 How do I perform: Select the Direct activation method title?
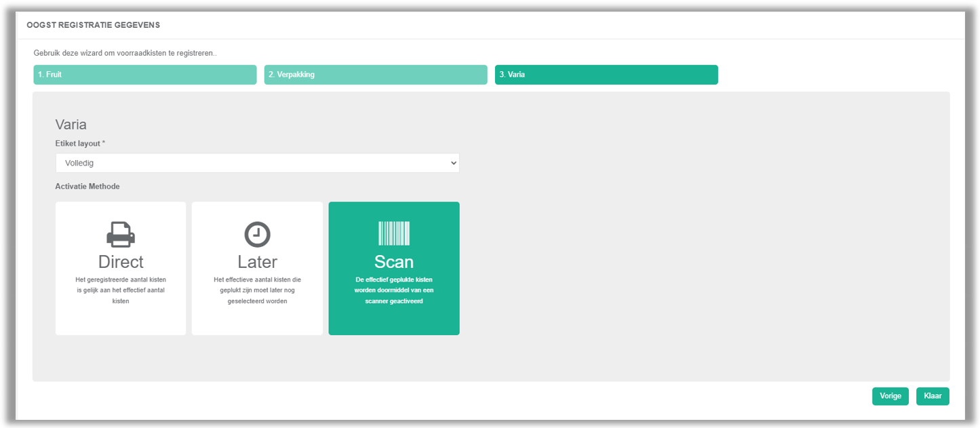(121, 262)
